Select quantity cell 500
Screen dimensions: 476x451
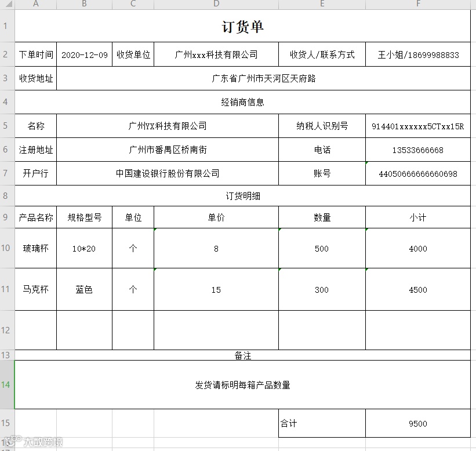[322, 248]
